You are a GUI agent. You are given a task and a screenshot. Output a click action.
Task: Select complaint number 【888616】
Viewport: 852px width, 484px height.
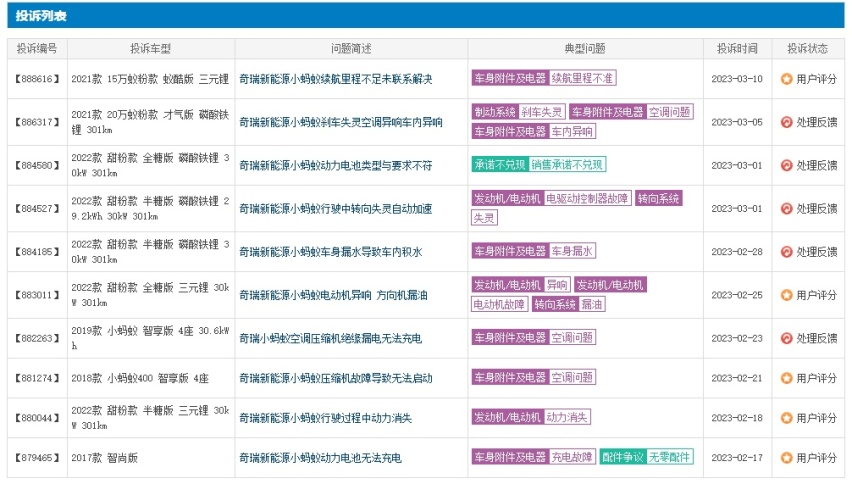tap(37, 79)
